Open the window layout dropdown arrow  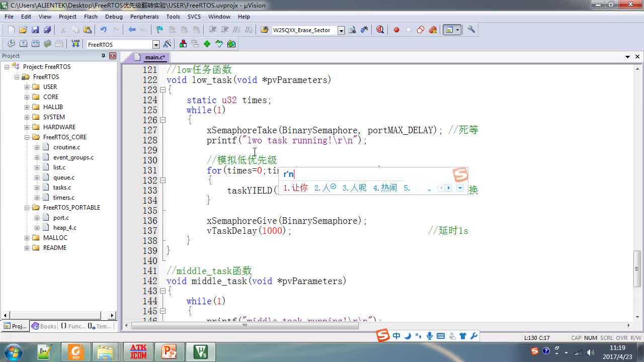click(x=457, y=30)
